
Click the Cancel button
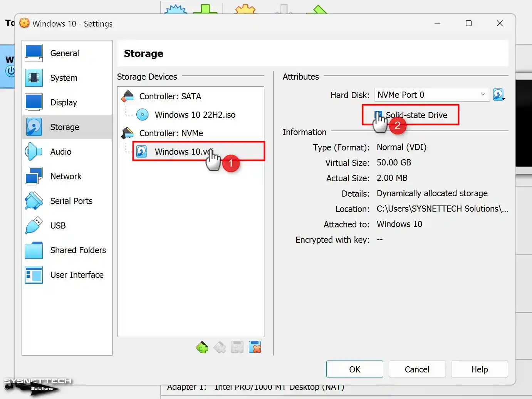(417, 369)
